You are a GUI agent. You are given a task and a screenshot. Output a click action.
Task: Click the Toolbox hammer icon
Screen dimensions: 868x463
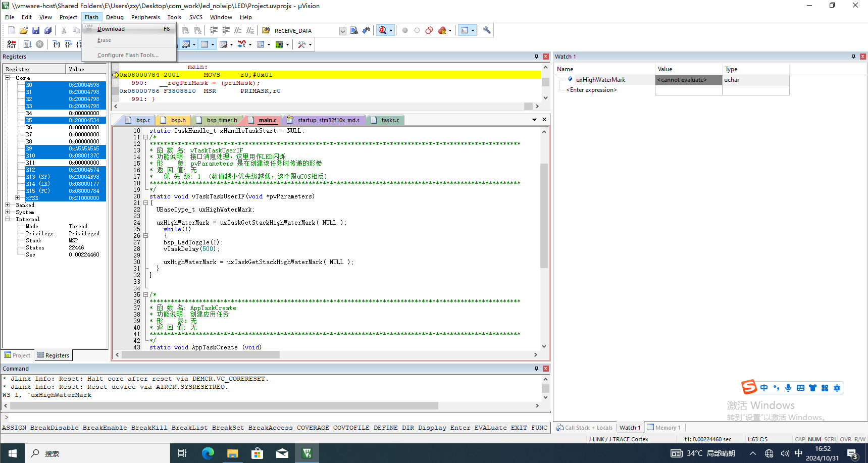pos(301,44)
